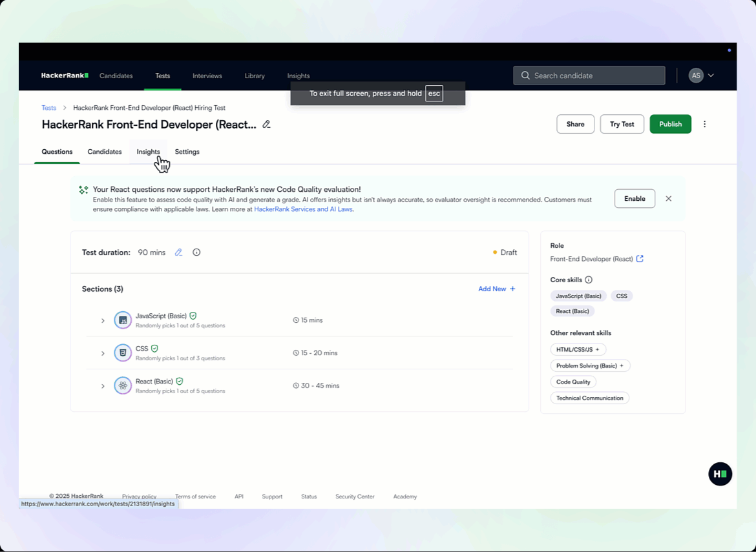Viewport: 756px width, 552px height.
Task: Open the HackerRank help chat bubble
Action: click(720, 474)
